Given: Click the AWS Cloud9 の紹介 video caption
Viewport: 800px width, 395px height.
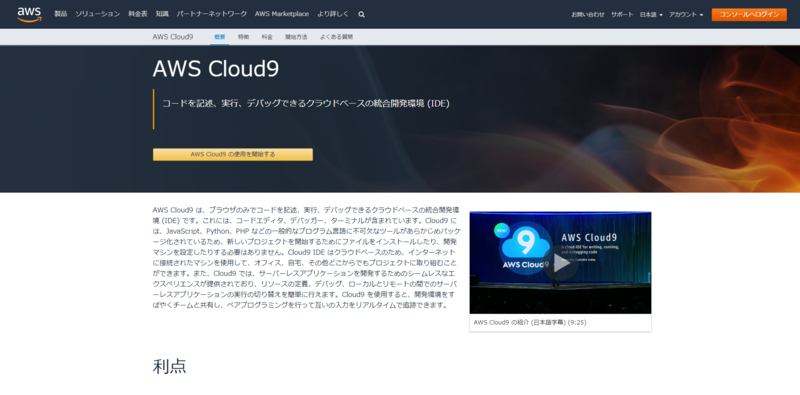Looking at the screenshot, I should [530, 323].
